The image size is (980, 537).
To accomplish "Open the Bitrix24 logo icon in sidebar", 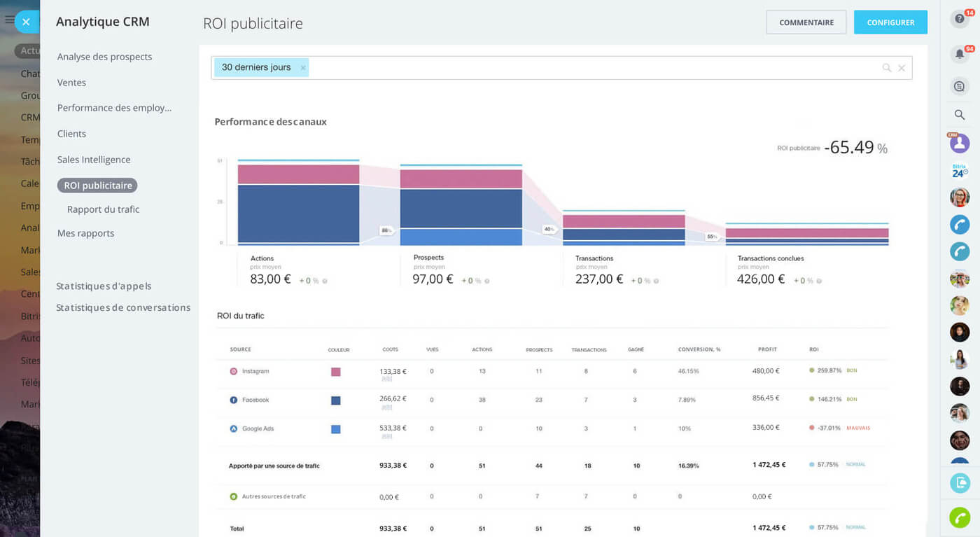I will [959, 172].
